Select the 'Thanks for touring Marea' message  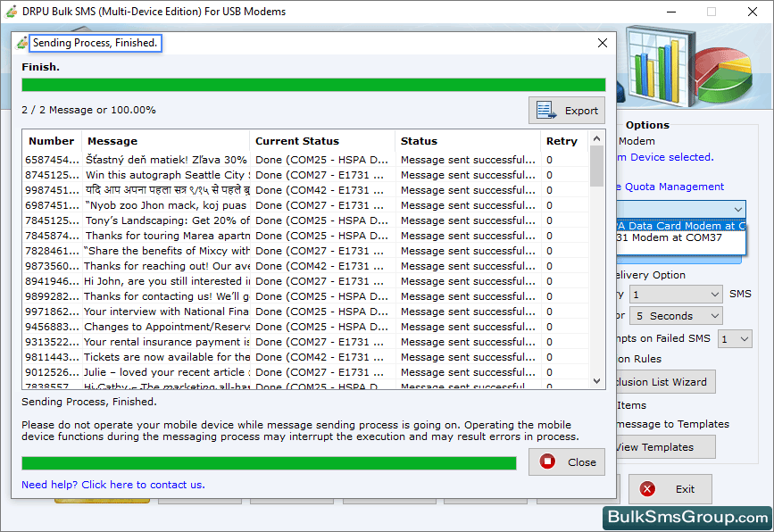168,236
